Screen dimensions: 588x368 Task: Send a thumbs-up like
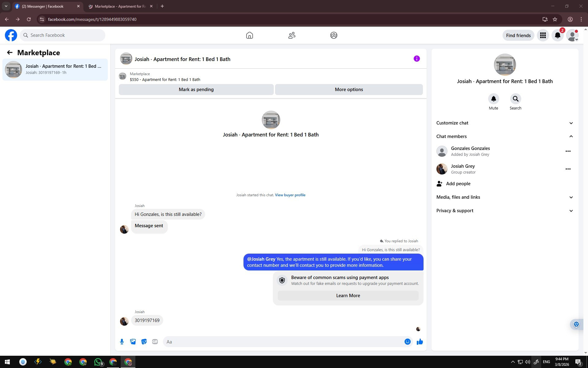point(420,342)
